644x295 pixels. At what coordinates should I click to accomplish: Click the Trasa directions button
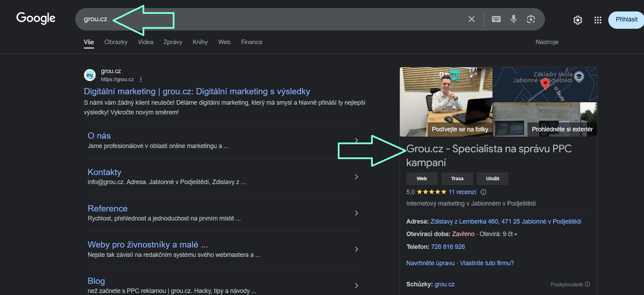coord(457,179)
